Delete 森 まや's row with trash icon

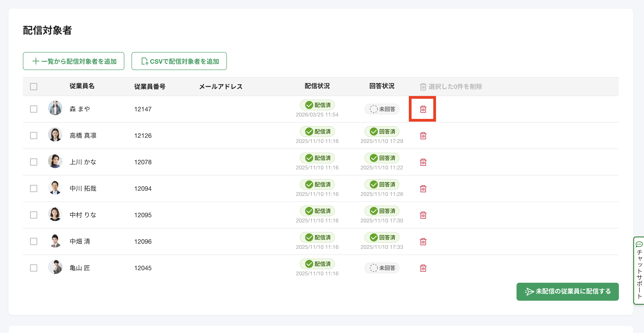coord(423,109)
